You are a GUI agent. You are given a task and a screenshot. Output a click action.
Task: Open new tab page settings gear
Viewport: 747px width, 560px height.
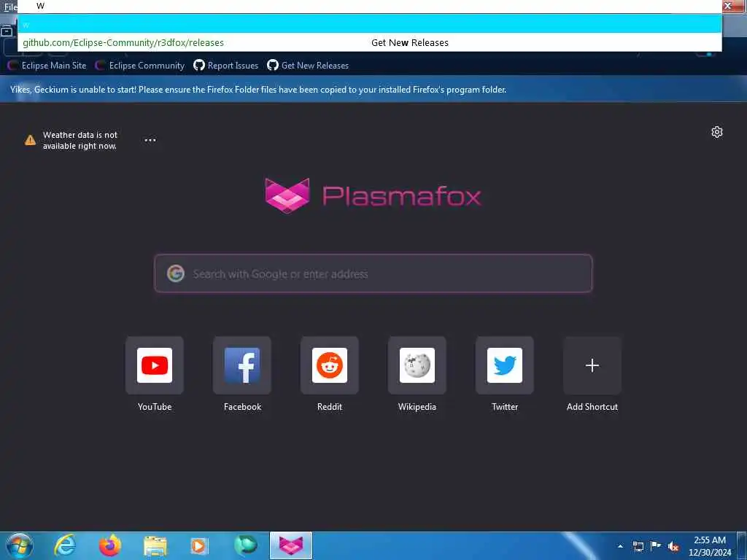pyautogui.click(x=716, y=132)
